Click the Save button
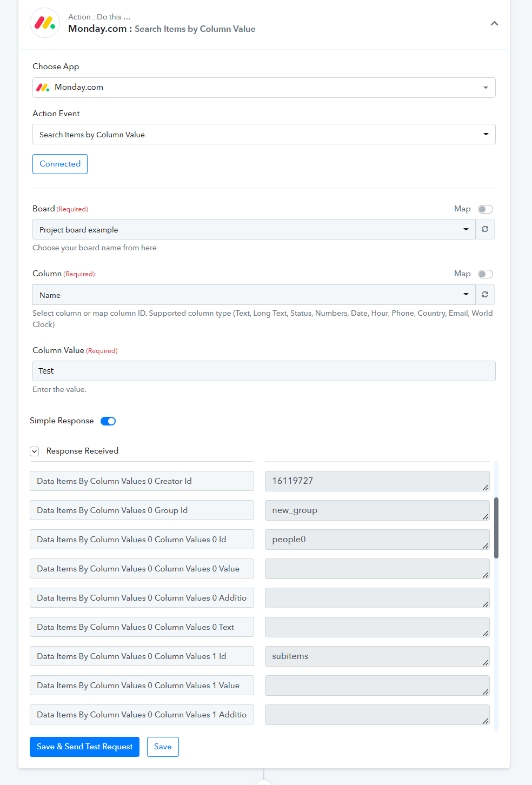The height and width of the screenshot is (785, 532). (163, 747)
